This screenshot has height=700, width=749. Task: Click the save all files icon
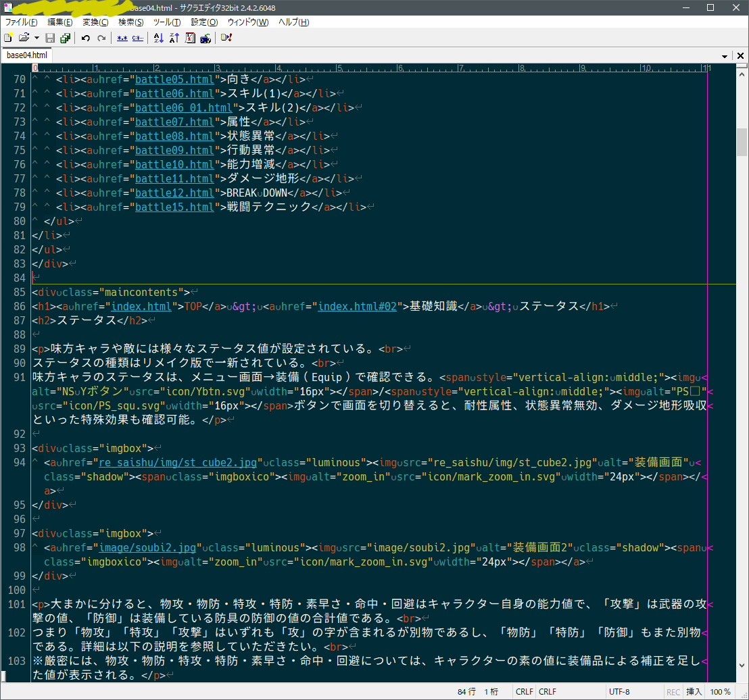pos(66,38)
